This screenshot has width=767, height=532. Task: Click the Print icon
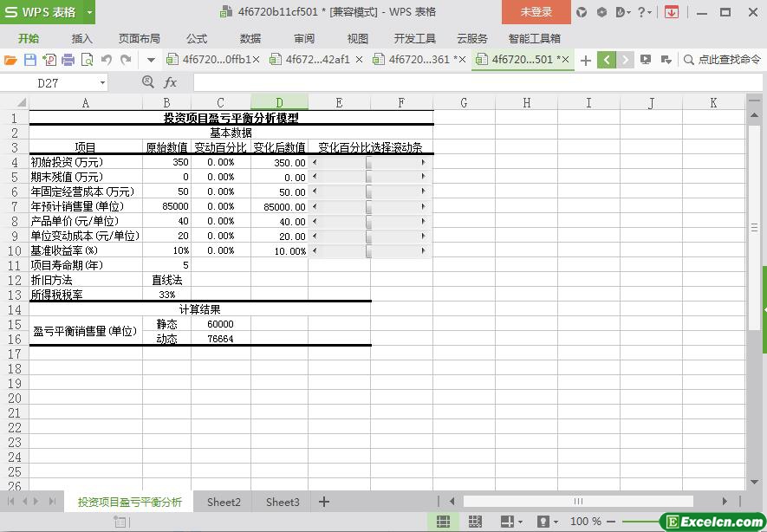tap(68, 60)
